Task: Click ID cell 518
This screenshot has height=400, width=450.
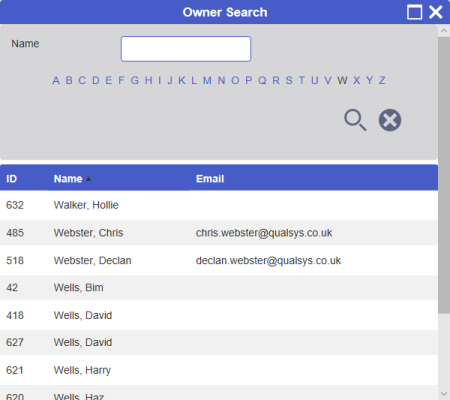Action: point(15,260)
